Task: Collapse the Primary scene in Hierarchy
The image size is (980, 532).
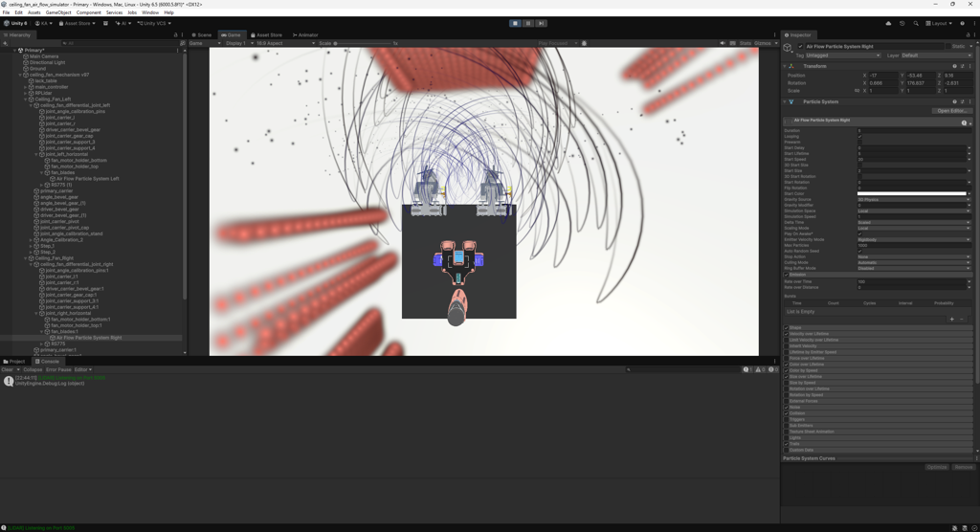Action: coord(15,50)
